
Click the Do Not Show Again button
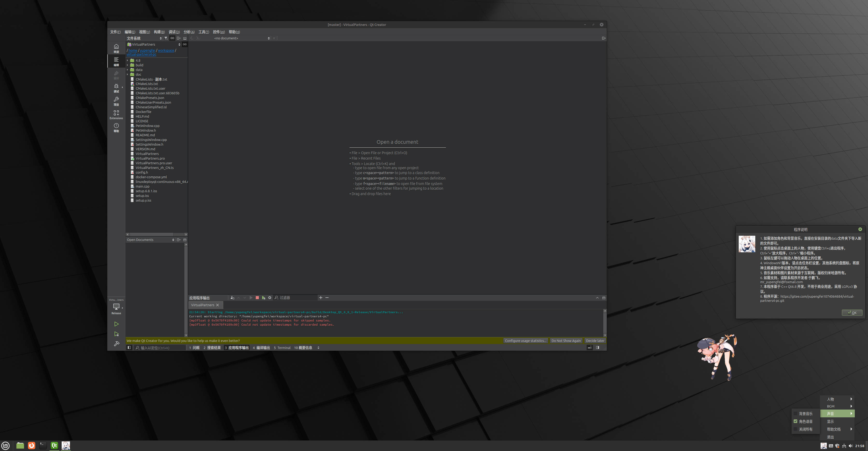click(x=566, y=341)
